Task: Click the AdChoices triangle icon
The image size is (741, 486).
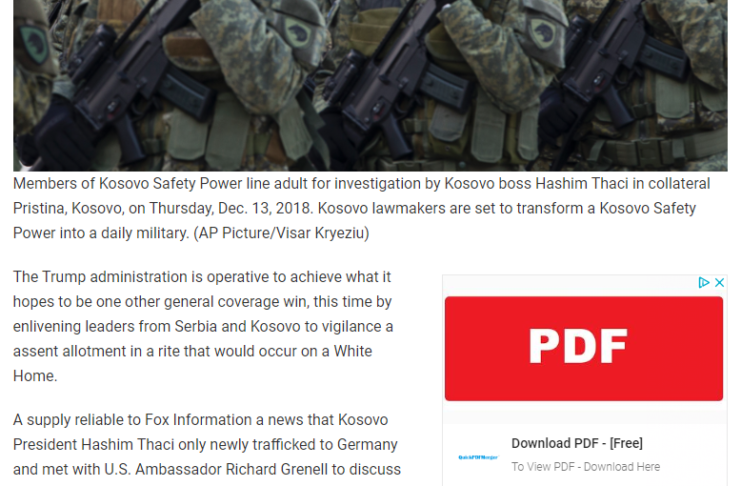Action: (x=704, y=283)
